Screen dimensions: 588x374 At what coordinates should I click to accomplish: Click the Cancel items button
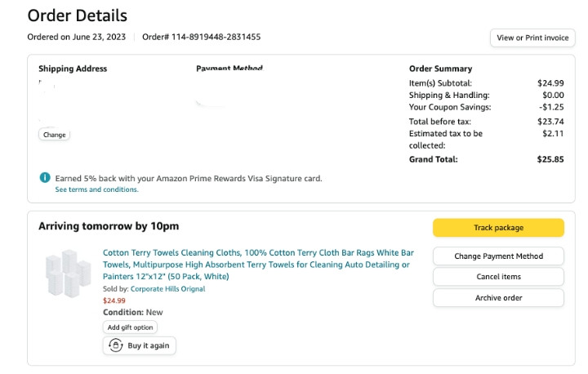coord(498,277)
